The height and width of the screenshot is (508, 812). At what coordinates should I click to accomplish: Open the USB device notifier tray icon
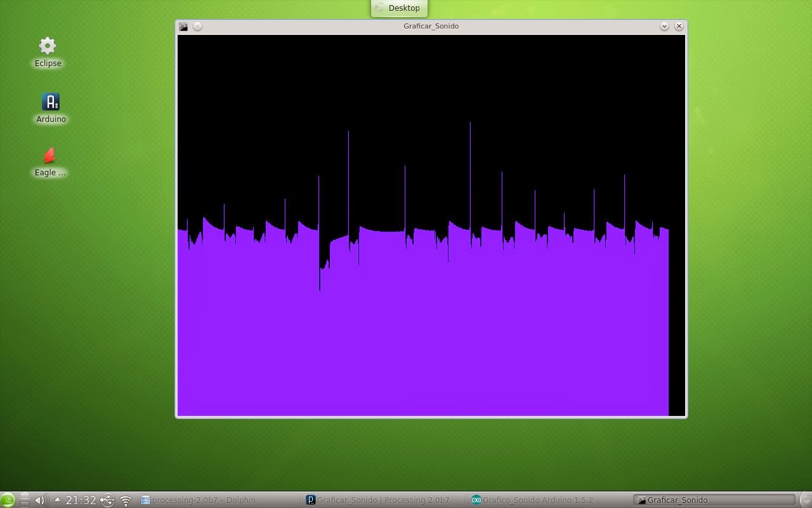(x=107, y=500)
